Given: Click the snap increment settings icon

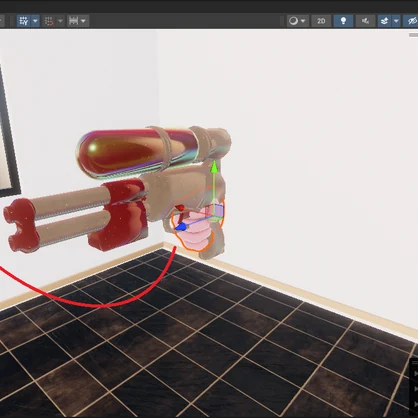Looking at the screenshot, I should 73,21.
